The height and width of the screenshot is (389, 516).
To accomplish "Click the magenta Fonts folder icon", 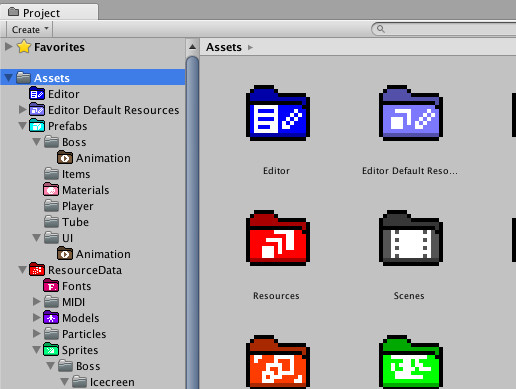I will click(51, 286).
